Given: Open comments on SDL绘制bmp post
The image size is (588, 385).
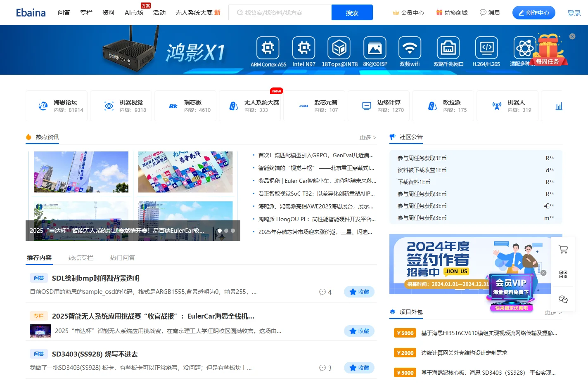Looking at the screenshot, I should point(325,292).
